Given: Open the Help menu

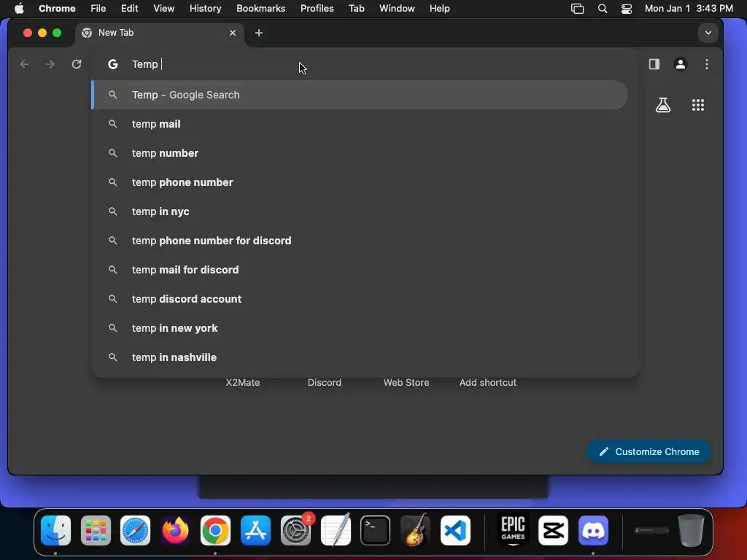Looking at the screenshot, I should (x=439, y=8).
